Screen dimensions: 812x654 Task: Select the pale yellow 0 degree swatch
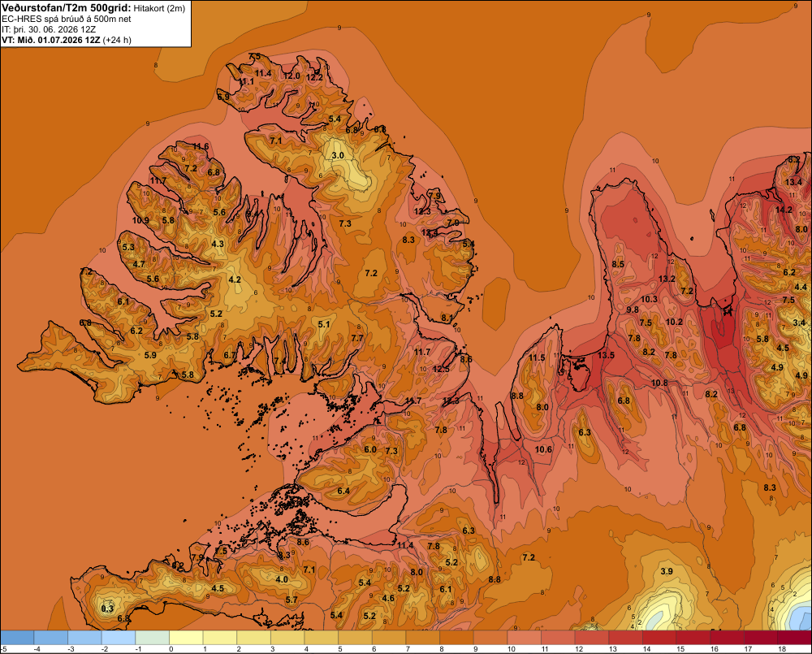coord(186,638)
